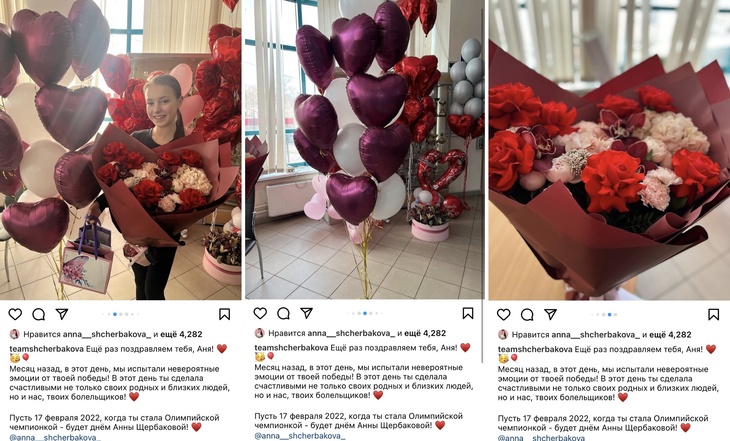This screenshot has height=441, width=730.
Task: Open comments on the first post
Action: coord(39,314)
